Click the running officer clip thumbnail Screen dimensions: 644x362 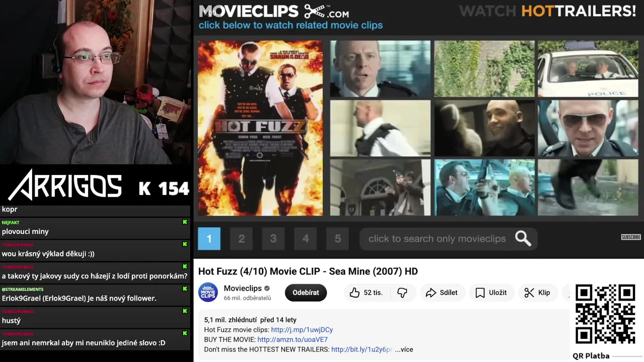coord(380,128)
